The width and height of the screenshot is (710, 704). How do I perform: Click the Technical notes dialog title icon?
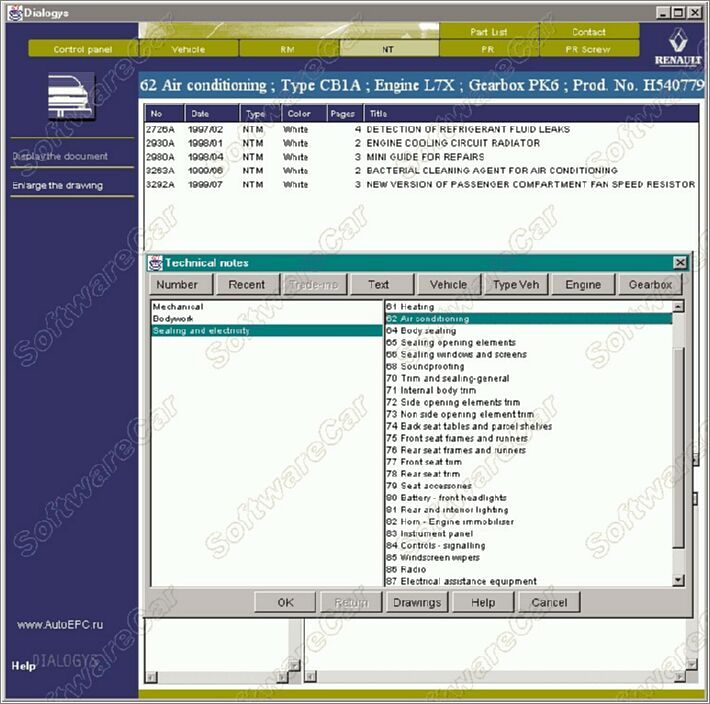pos(155,263)
